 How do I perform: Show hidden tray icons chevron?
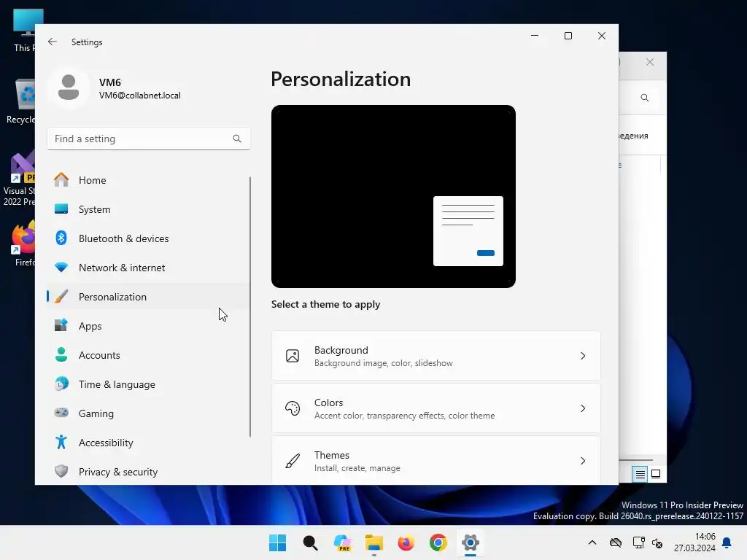click(x=592, y=542)
